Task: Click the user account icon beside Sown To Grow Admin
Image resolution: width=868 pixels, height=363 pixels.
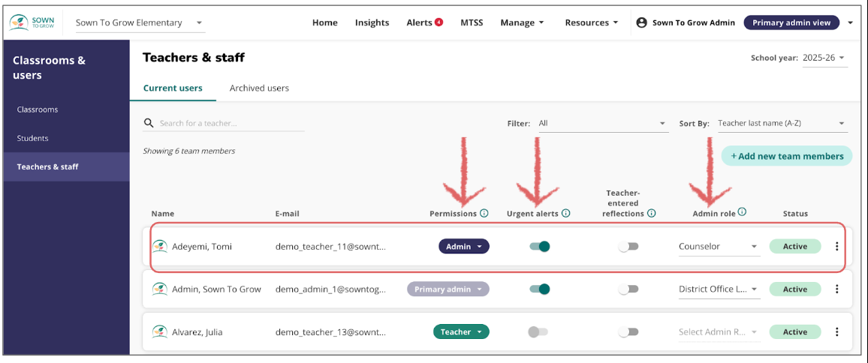Action: pyautogui.click(x=641, y=22)
